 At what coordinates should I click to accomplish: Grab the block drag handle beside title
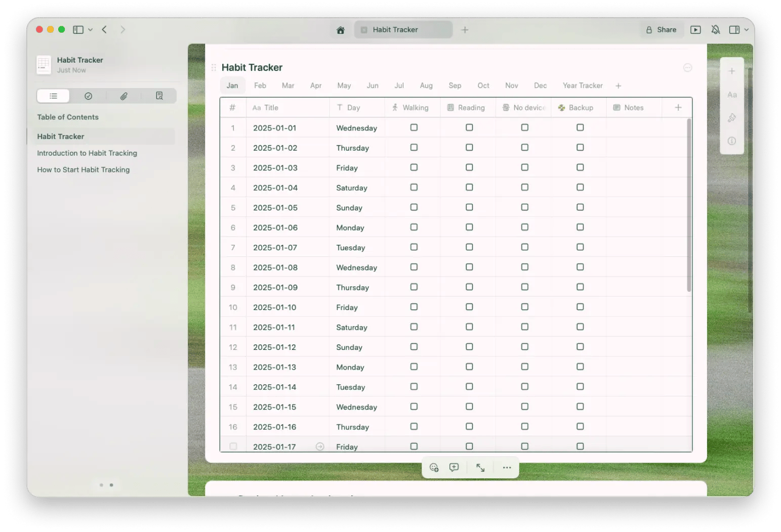click(x=214, y=67)
